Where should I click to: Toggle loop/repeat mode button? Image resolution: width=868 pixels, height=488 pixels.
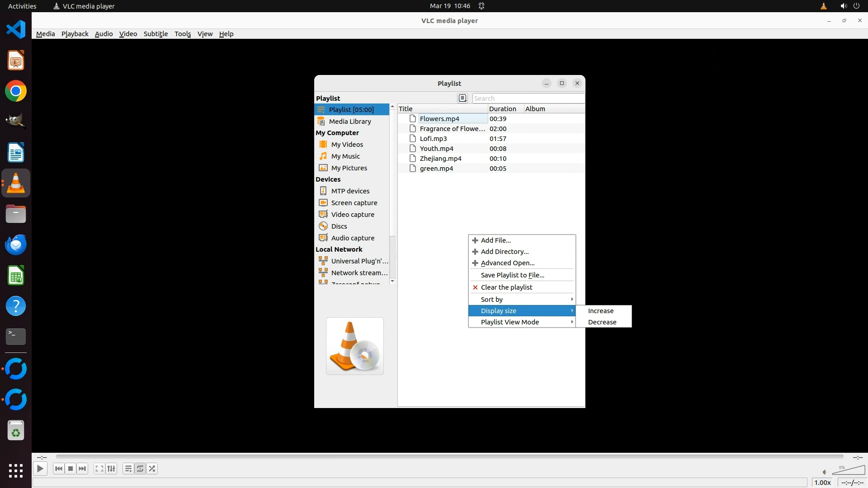click(140, 469)
